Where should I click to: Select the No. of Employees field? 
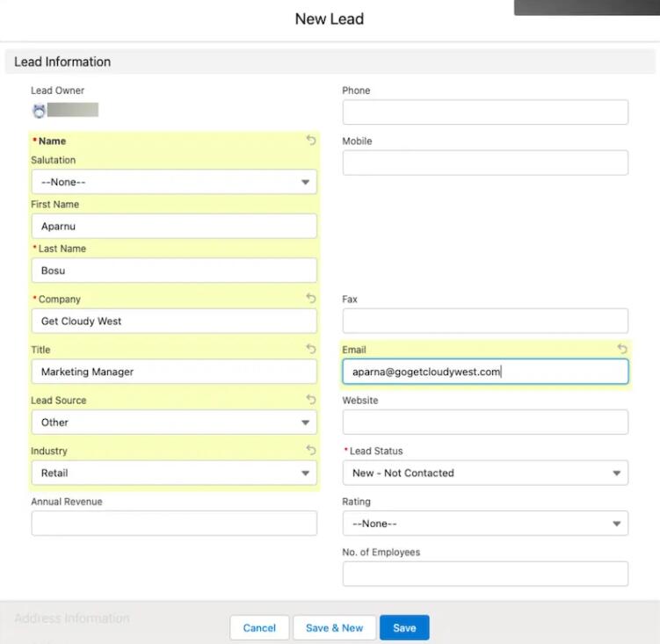click(485, 574)
